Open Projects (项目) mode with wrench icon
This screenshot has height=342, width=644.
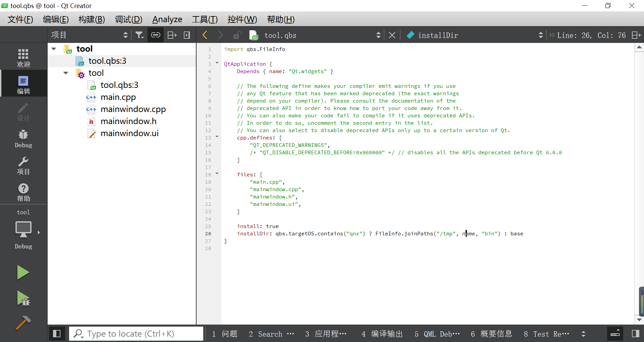[x=23, y=166]
